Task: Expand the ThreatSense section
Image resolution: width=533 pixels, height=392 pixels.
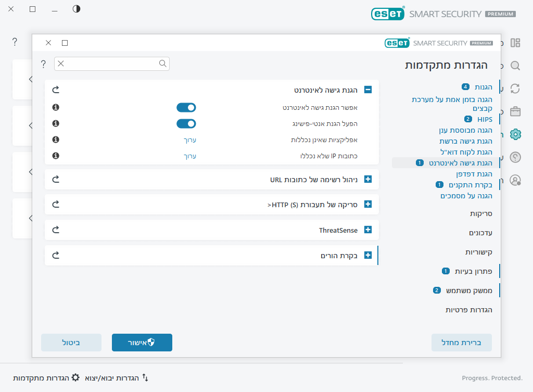Action: click(x=368, y=230)
